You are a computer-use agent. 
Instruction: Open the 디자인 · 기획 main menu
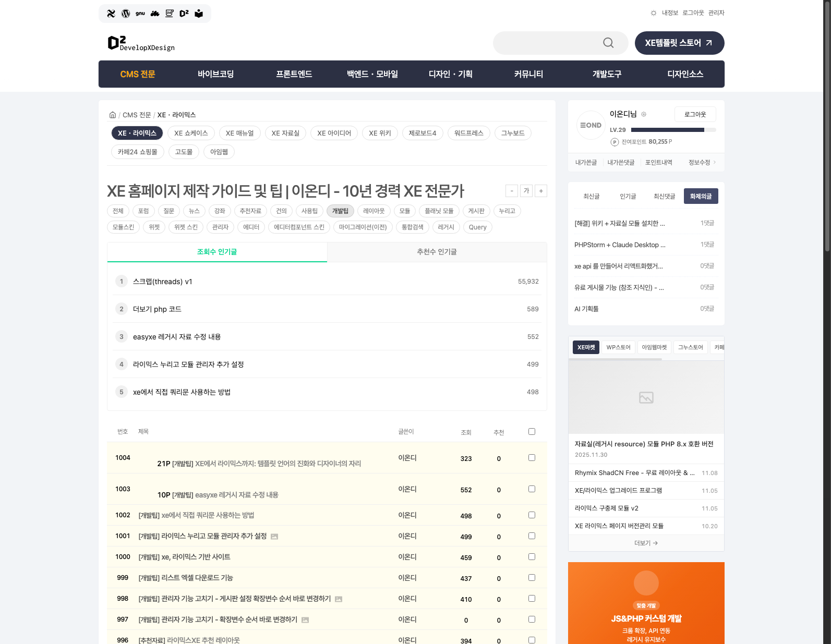point(451,74)
